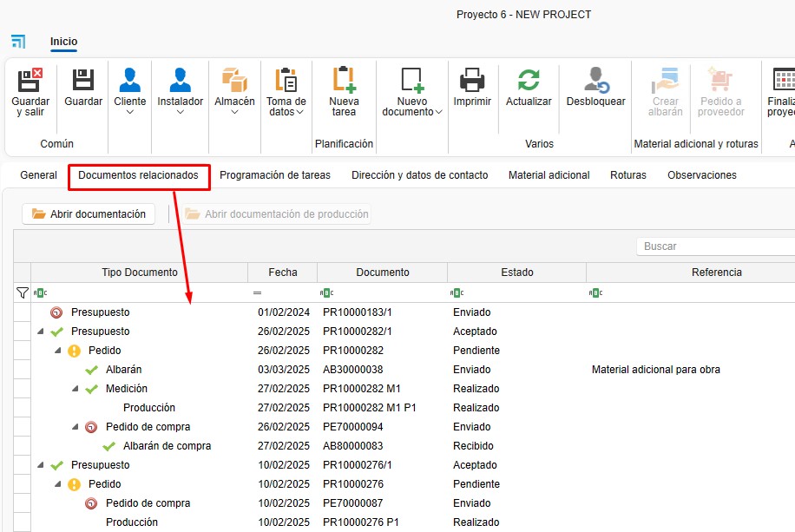
Task: Collapse Medición PR10000282 M1 tree node
Action: pos(75,389)
